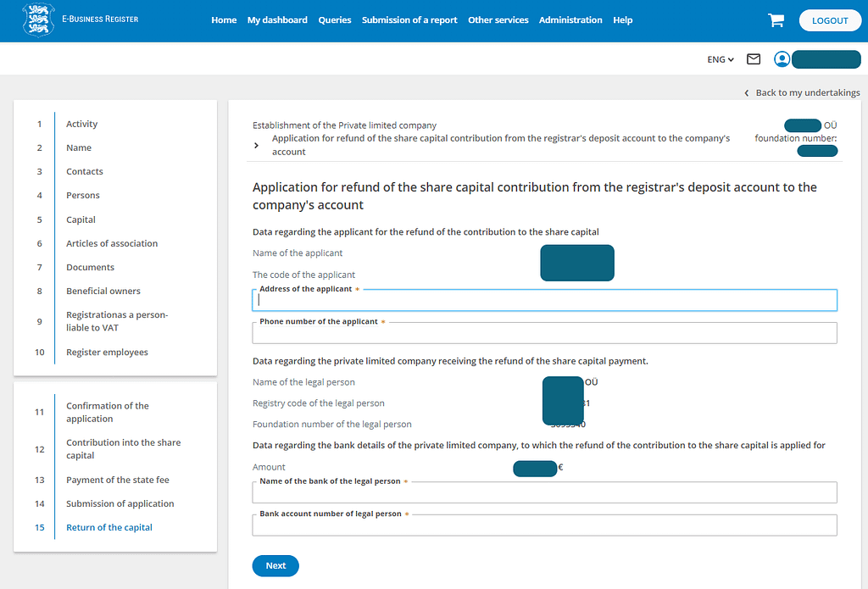Focus the Address of the applicant field

tap(544, 301)
